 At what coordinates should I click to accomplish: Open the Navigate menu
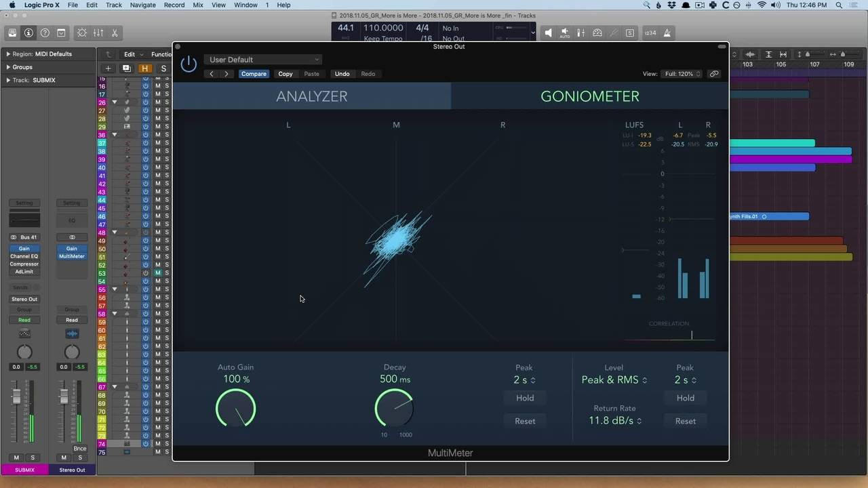(143, 5)
